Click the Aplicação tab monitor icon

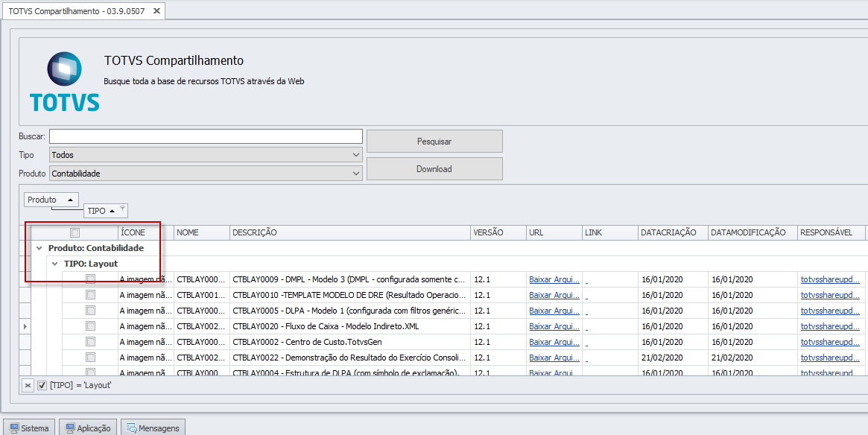70,428
